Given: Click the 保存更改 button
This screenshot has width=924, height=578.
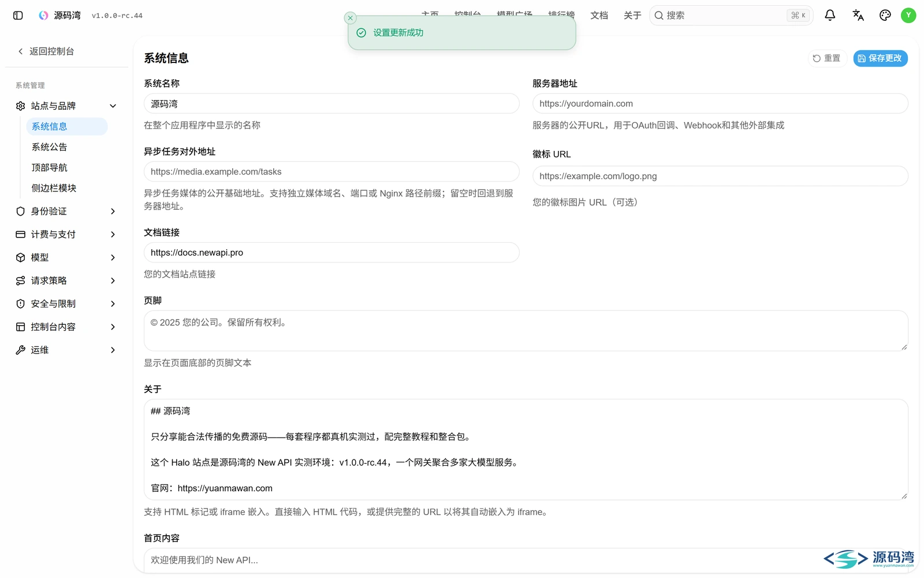Looking at the screenshot, I should point(881,58).
